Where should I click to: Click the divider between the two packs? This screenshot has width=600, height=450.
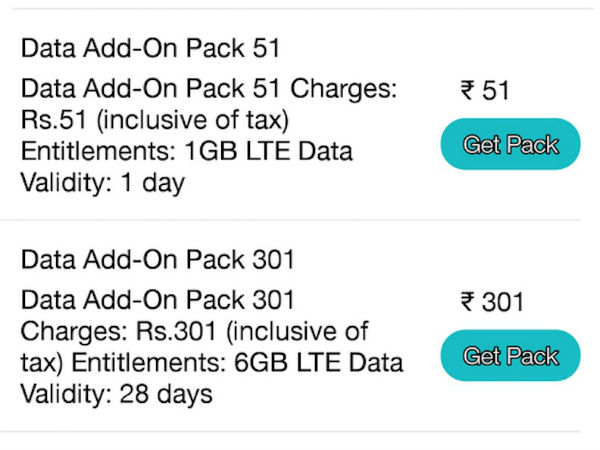pyautogui.click(x=300, y=220)
